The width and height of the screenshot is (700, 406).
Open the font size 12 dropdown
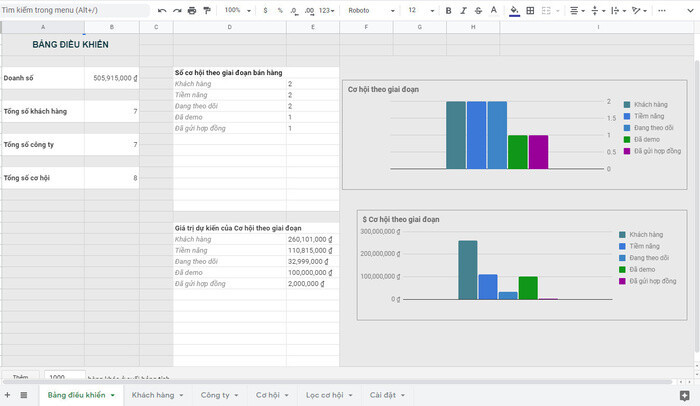pyautogui.click(x=421, y=10)
